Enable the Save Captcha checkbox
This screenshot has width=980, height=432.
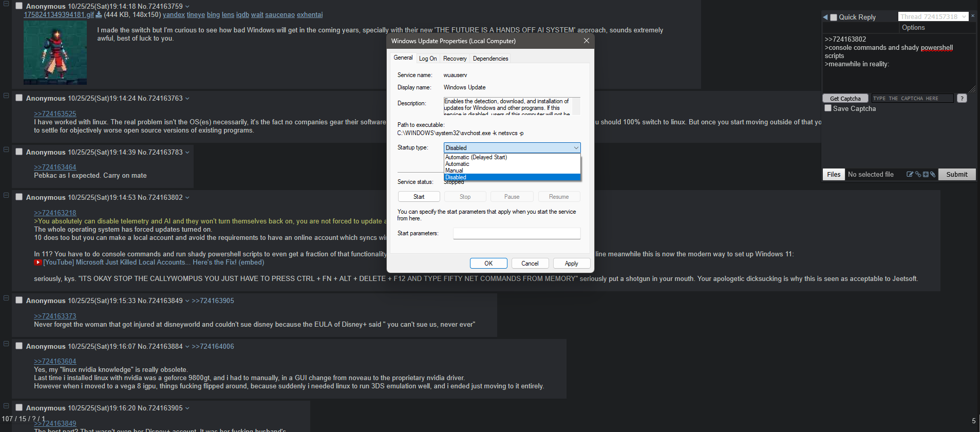[x=828, y=108]
